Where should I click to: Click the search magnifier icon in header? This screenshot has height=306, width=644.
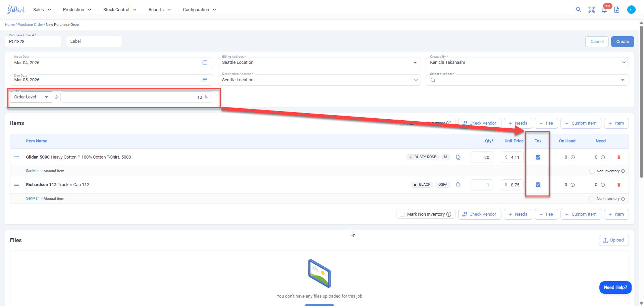tap(579, 10)
